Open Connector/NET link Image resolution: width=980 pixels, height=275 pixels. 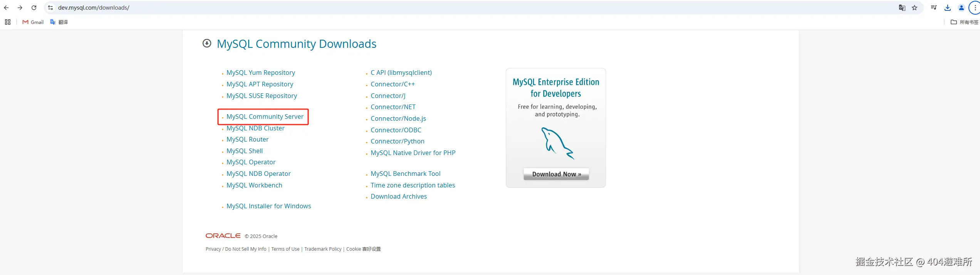pos(393,107)
